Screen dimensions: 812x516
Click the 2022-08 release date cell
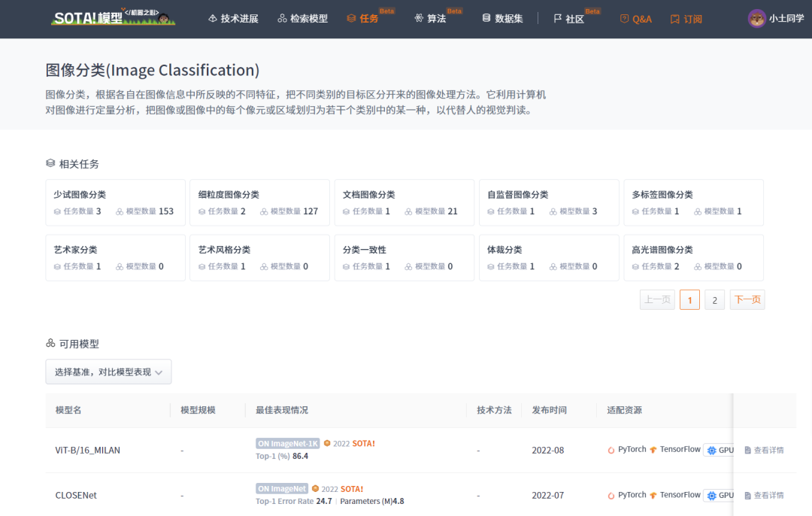click(x=548, y=451)
